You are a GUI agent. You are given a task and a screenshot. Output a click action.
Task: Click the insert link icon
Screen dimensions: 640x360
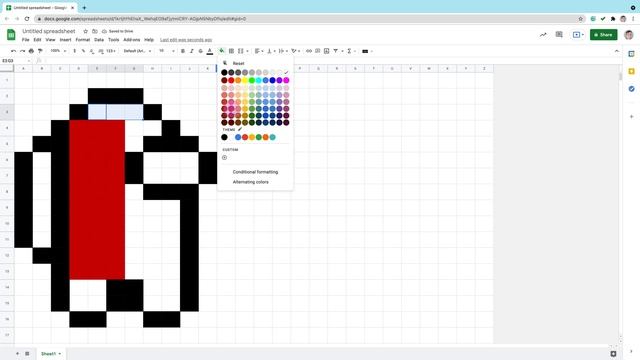pos(309,51)
